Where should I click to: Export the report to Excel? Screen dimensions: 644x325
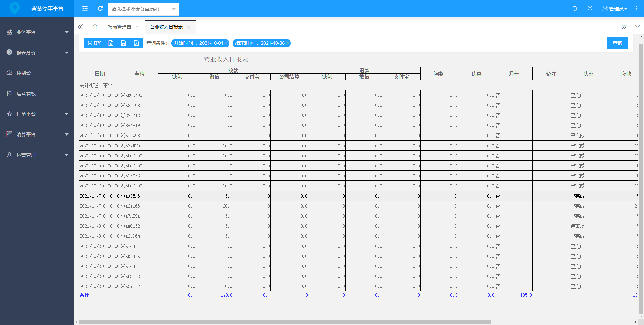[x=111, y=43]
